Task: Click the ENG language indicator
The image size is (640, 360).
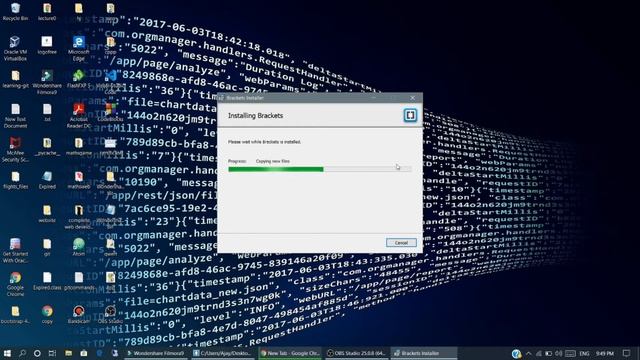Action: [584, 353]
